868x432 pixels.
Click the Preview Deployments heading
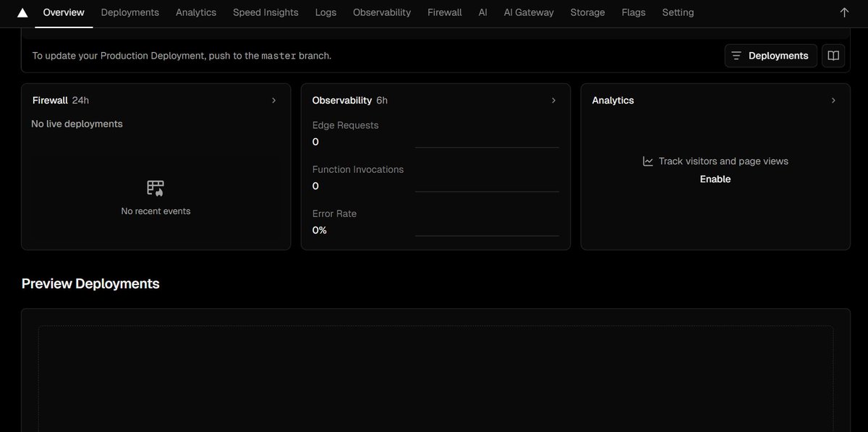tap(90, 284)
